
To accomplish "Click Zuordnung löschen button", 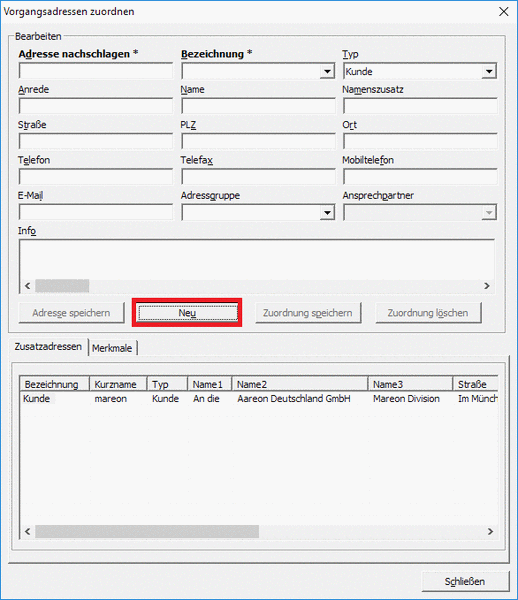I will 428,313.
